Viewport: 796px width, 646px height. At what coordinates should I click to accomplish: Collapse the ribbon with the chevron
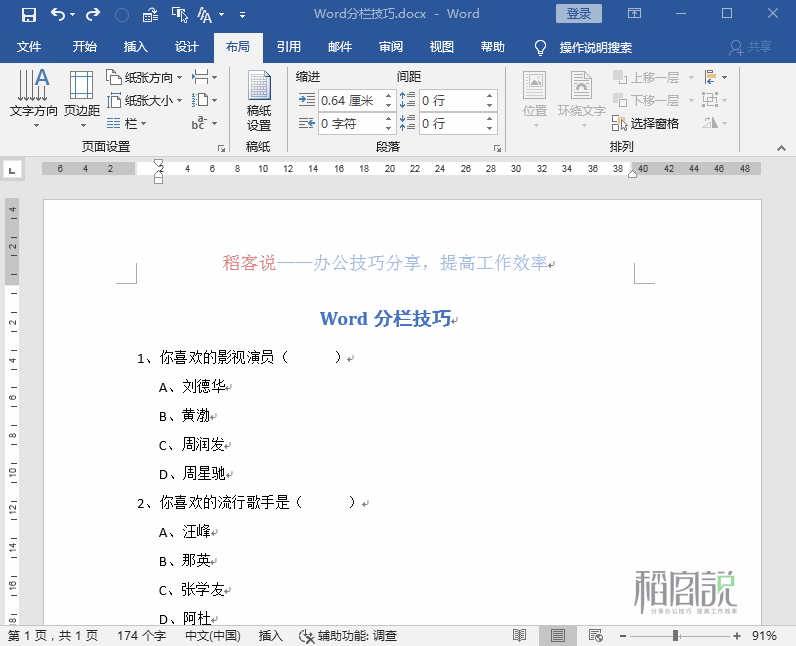coord(781,148)
